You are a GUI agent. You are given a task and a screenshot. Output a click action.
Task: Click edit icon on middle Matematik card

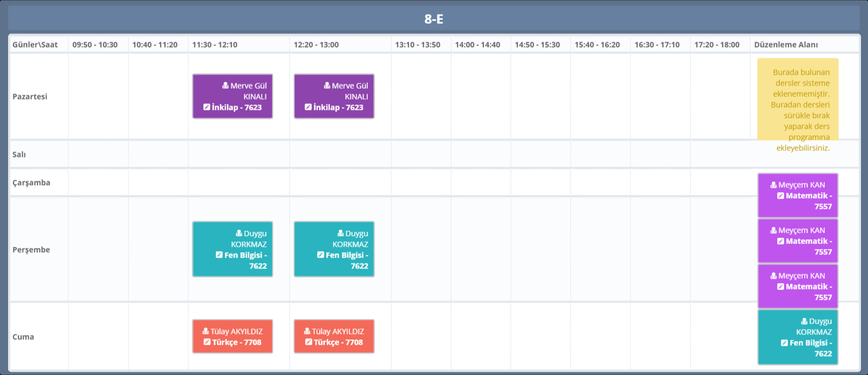click(x=780, y=241)
